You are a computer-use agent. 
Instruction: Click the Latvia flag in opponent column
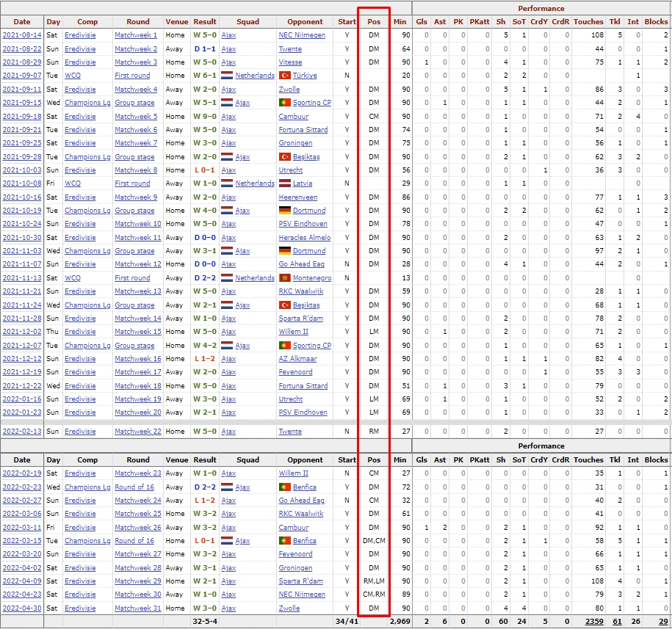point(285,183)
